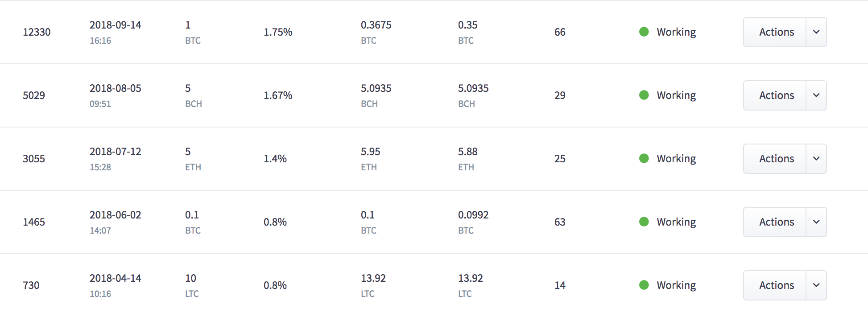Screen dimensions: 868x313
Task: Click green status dot for row 730
Action: 644,285
